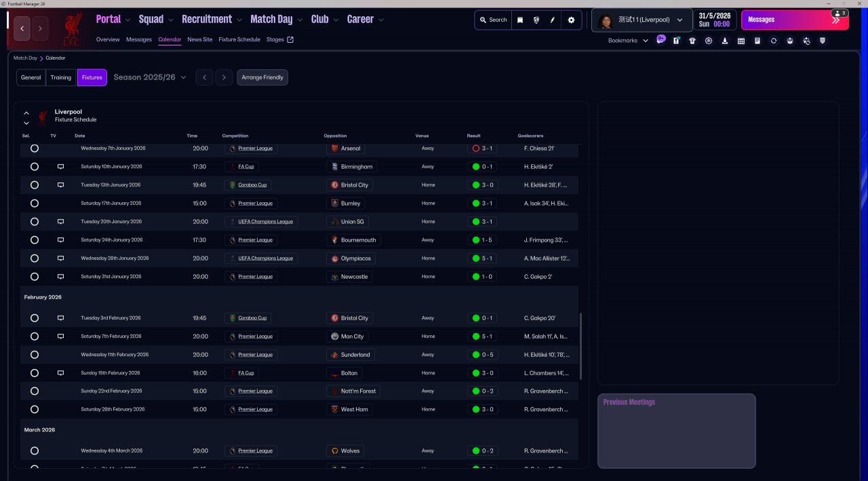The height and width of the screenshot is (481, 868).
Task: Click the external link icon beside Stages
Action: pyautogui.click(x=290, y=39)
